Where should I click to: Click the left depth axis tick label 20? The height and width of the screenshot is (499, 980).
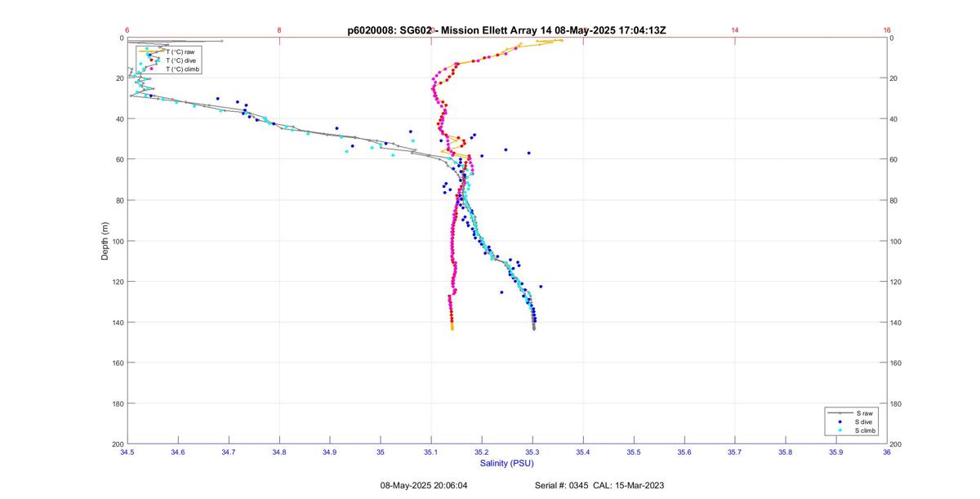click(118, 78)
